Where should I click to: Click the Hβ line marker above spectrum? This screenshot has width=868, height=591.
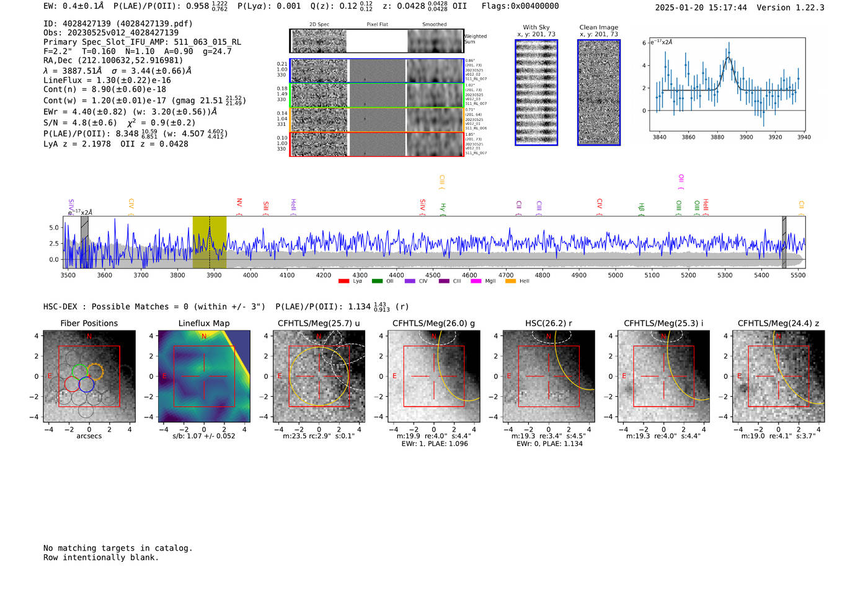tap(642, 208)
